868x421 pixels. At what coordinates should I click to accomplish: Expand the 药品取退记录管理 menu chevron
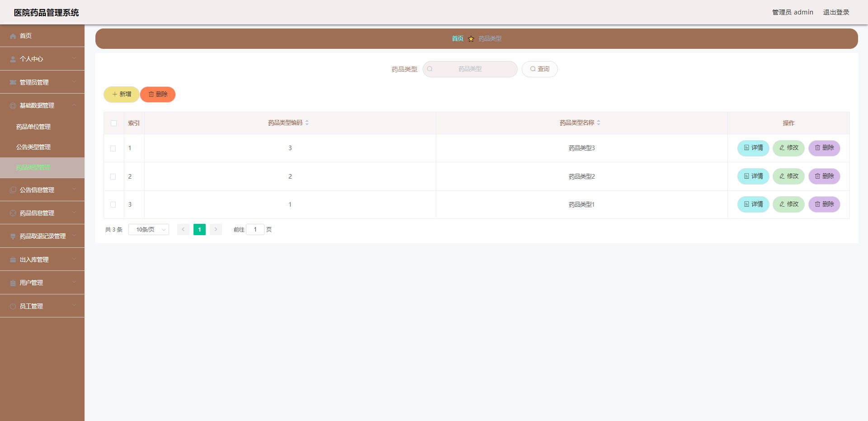pyautogui.click(x=74, y=236)
